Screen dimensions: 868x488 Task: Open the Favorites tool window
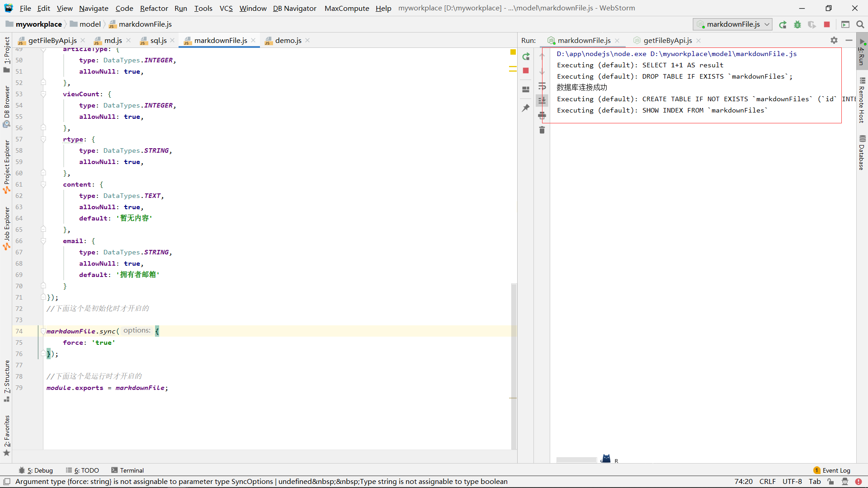coord(6,436)
